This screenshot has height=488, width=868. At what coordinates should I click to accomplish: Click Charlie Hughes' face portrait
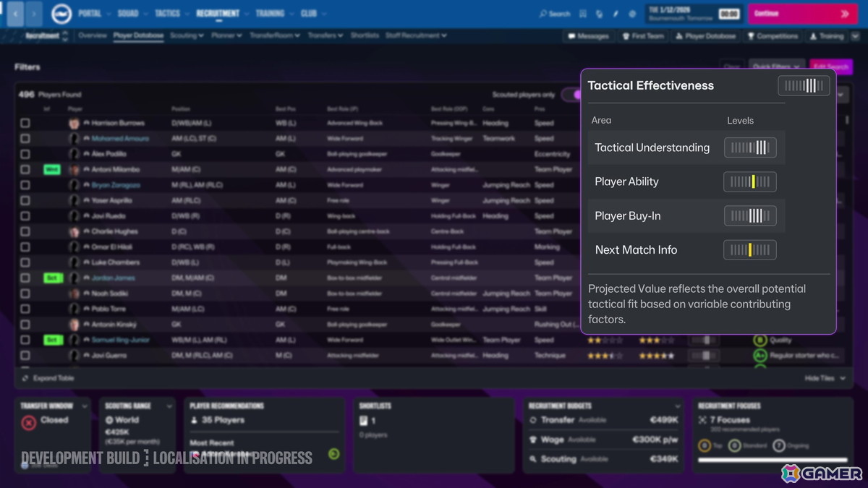[74, 231]
